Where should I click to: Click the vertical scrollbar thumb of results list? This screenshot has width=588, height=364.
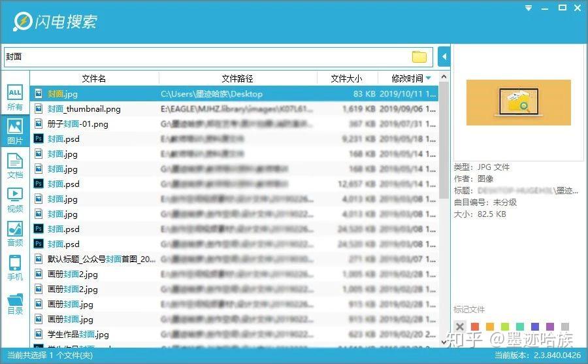pos(444,141)
